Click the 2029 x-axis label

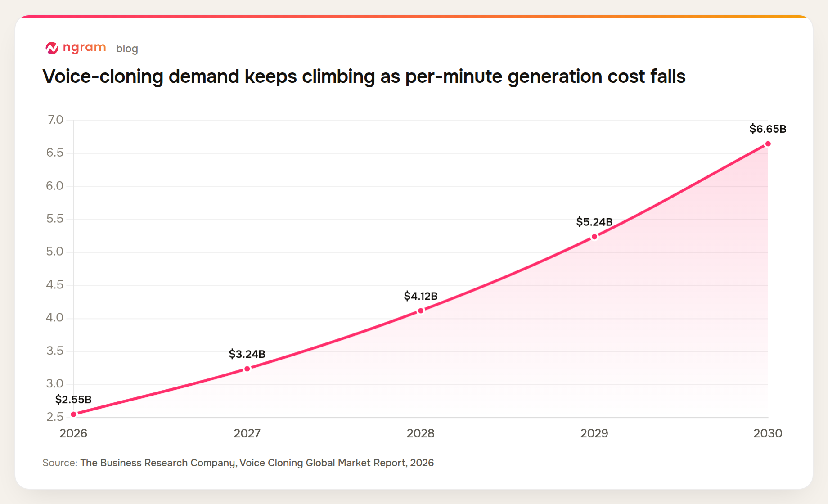(x=594, y=433)
